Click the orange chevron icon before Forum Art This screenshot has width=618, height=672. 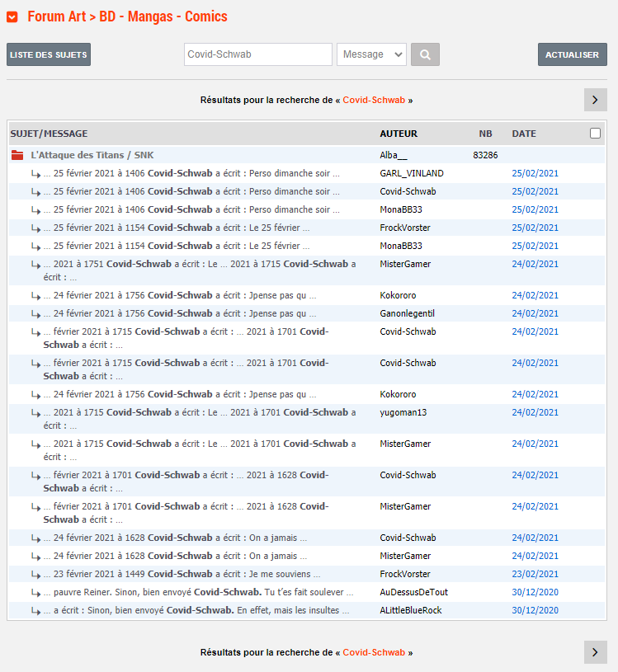[12, 17]
